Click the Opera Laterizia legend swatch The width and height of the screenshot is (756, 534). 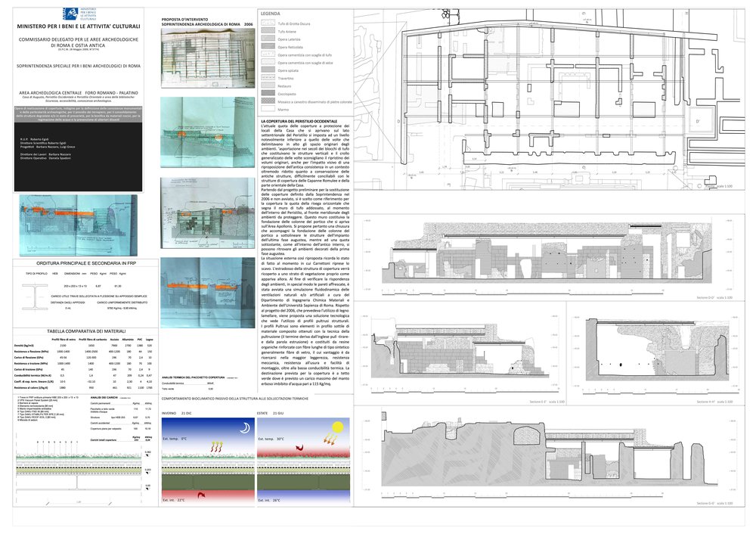coord(268,39)
